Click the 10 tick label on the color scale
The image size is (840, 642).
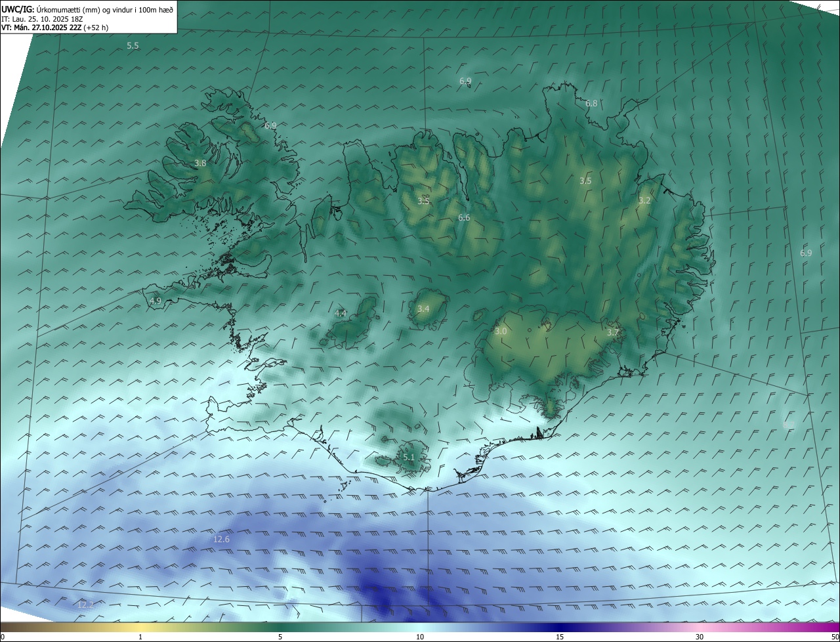point(420,637)
